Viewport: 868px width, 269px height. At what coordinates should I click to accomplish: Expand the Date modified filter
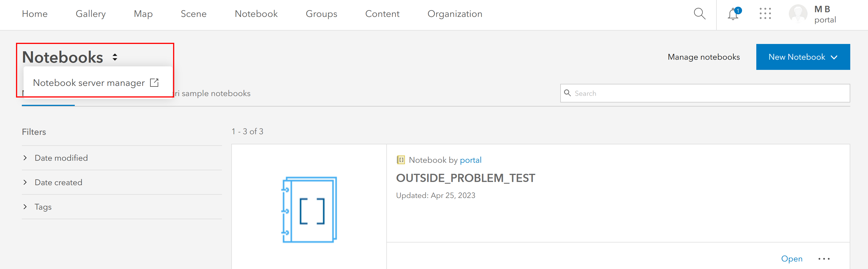point(61,158)
